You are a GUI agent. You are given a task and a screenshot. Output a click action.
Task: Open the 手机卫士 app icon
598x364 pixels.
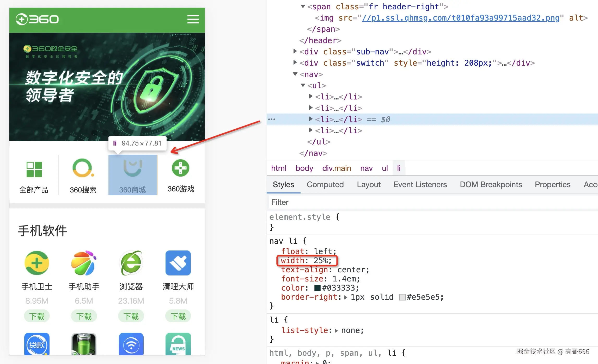click(37, 263)
